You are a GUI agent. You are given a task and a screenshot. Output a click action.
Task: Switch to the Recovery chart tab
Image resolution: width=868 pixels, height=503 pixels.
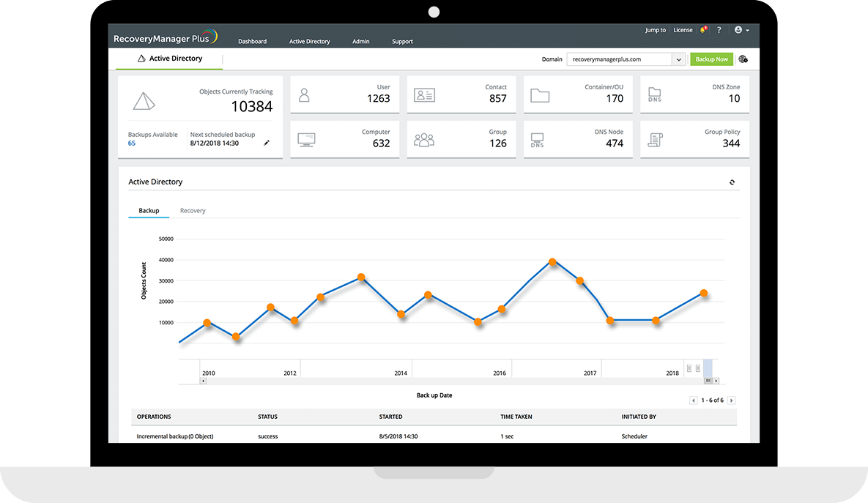coord(193,211)
